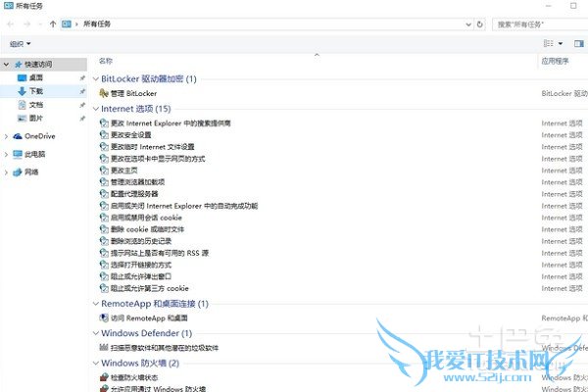
Task: Open 配置代理服务器 entry
Action: click(x=134, y=194)
